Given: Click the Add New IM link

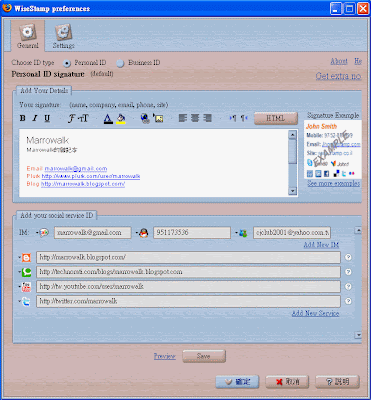Looking at the screenshot, I should click(321, 245).
